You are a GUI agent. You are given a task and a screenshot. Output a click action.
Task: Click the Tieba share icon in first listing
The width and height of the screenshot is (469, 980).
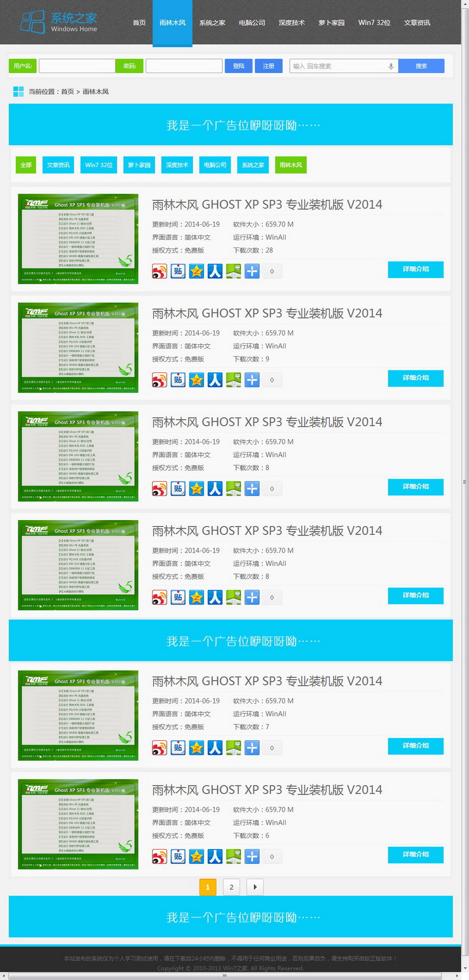tap(178, 271)
